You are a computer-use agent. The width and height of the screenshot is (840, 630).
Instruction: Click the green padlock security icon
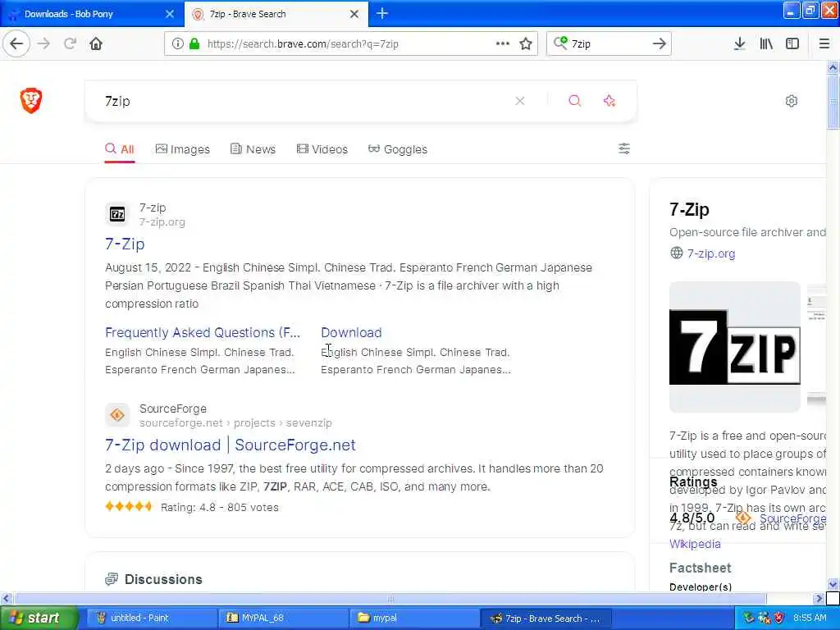point(194,44)
